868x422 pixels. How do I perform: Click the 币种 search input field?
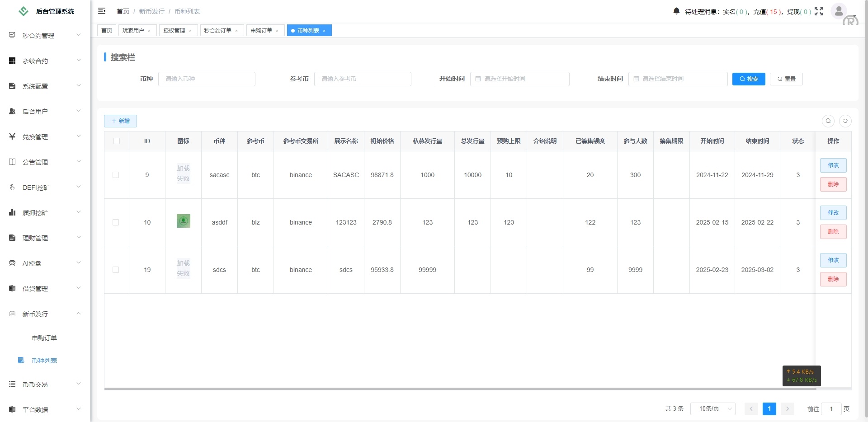pyautogui.click(x=207, y=79)
